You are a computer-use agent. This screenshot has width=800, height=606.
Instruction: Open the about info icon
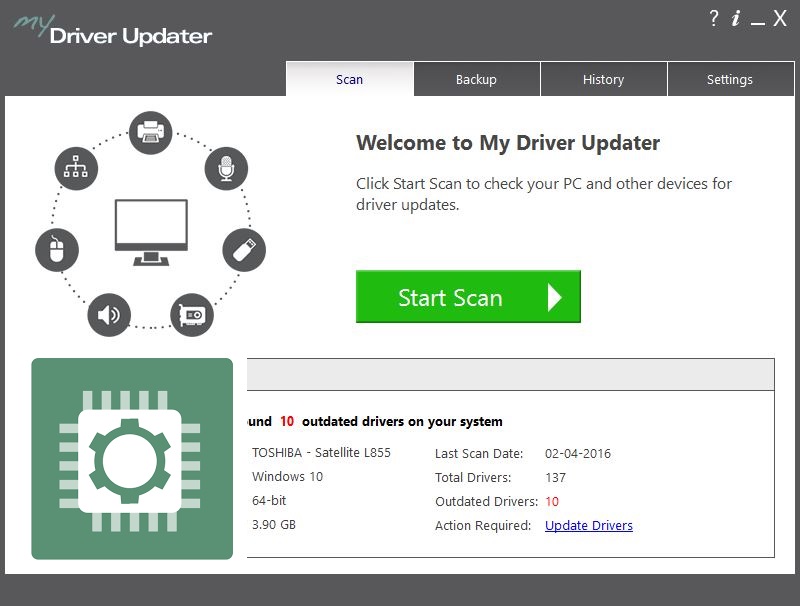pos(735,18)
